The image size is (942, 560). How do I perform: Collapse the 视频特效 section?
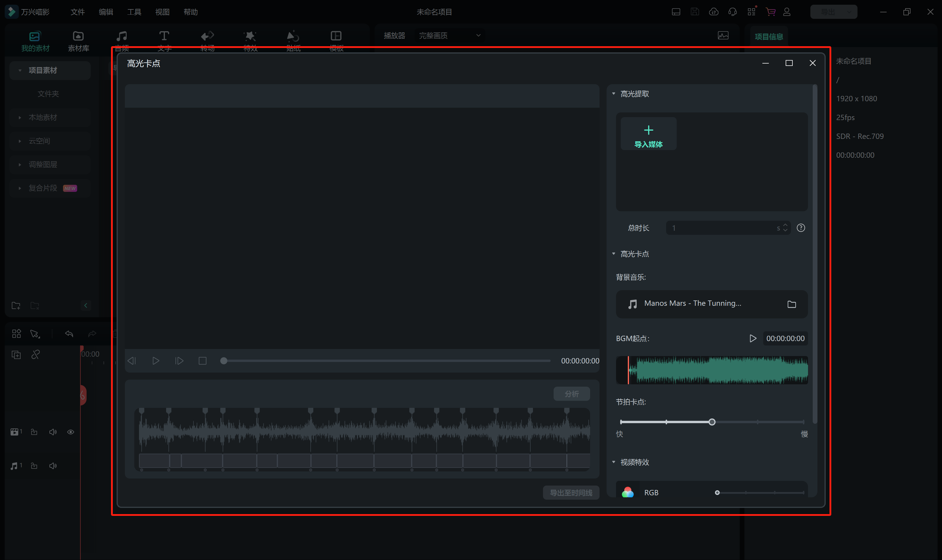614,462
